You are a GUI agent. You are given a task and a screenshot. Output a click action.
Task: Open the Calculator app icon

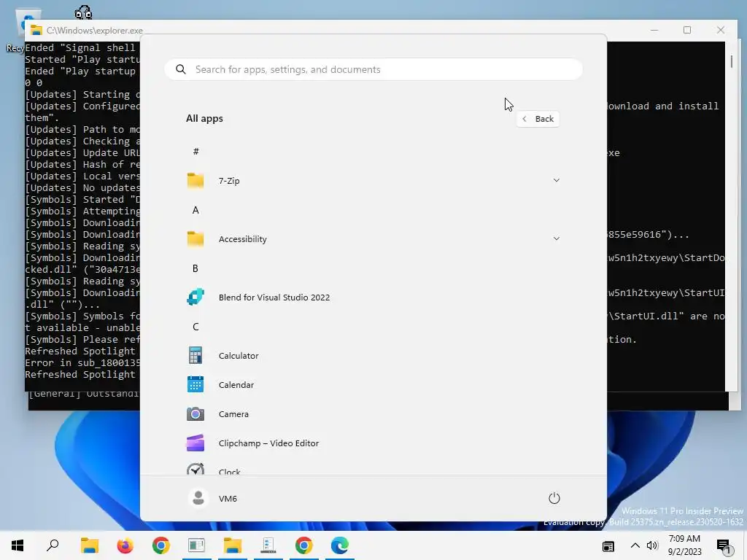coord(196,356)
